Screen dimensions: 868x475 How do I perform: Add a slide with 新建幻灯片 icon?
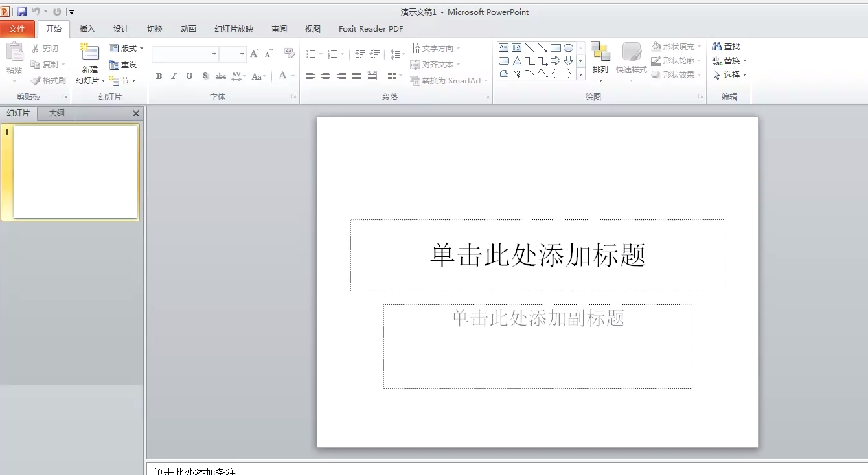[x=89, y=52]
